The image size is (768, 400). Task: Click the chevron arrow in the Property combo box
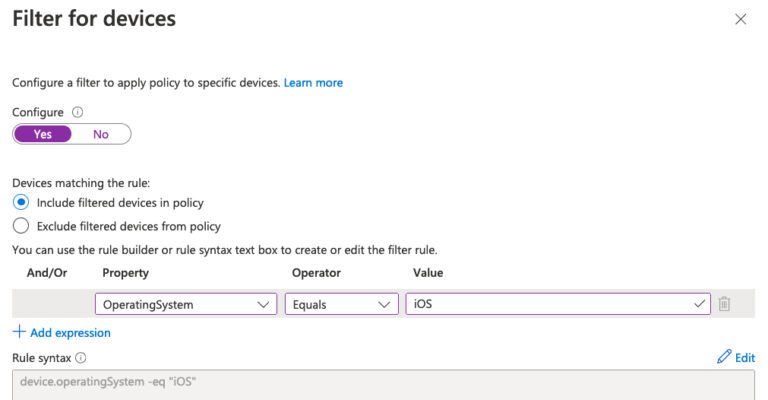[x=264, y=304]
